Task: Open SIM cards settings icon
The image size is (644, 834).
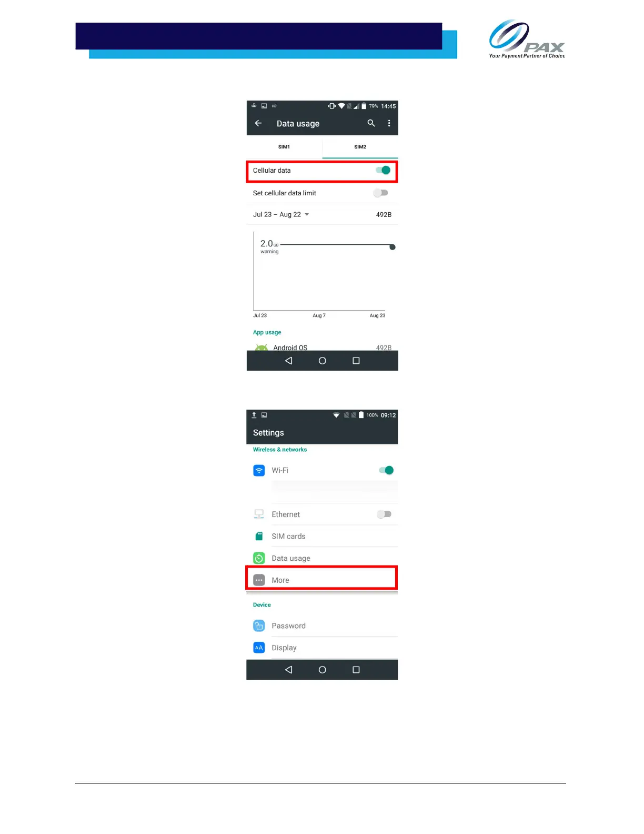Action: (x=259, y=536)
